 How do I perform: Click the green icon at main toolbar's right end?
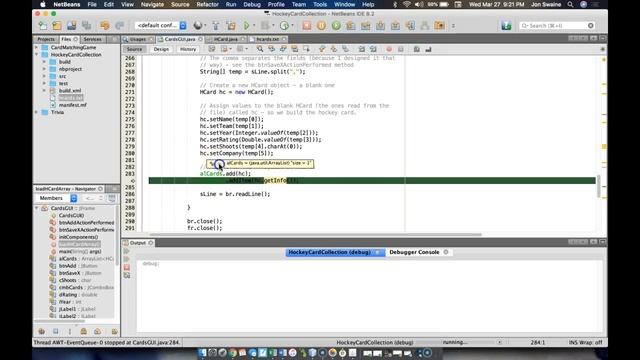pos(506,26)
